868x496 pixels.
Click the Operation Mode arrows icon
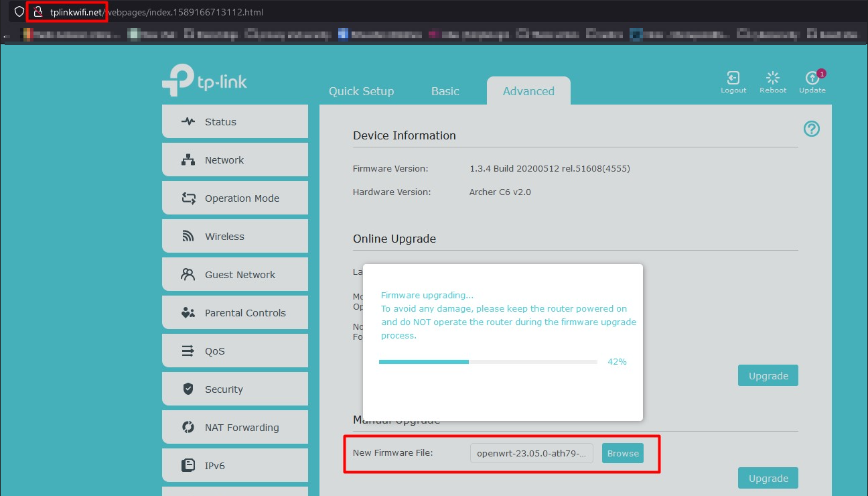188,198
